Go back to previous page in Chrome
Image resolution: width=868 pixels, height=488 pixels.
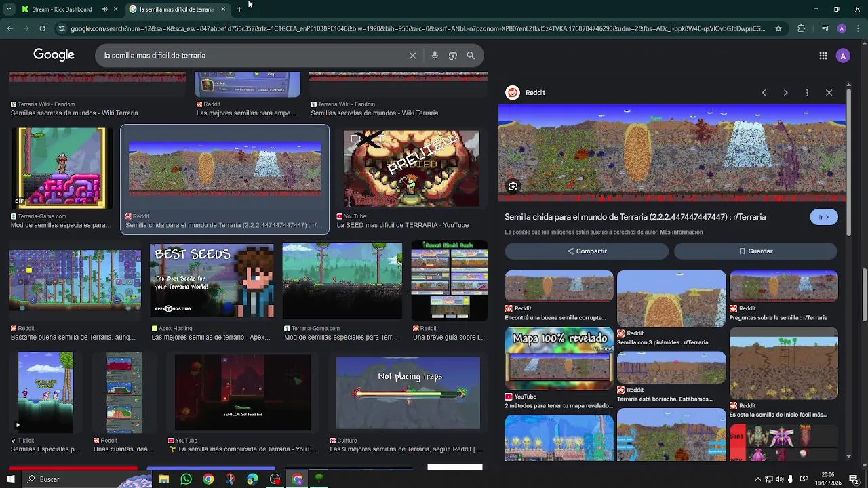click(9, 28)
